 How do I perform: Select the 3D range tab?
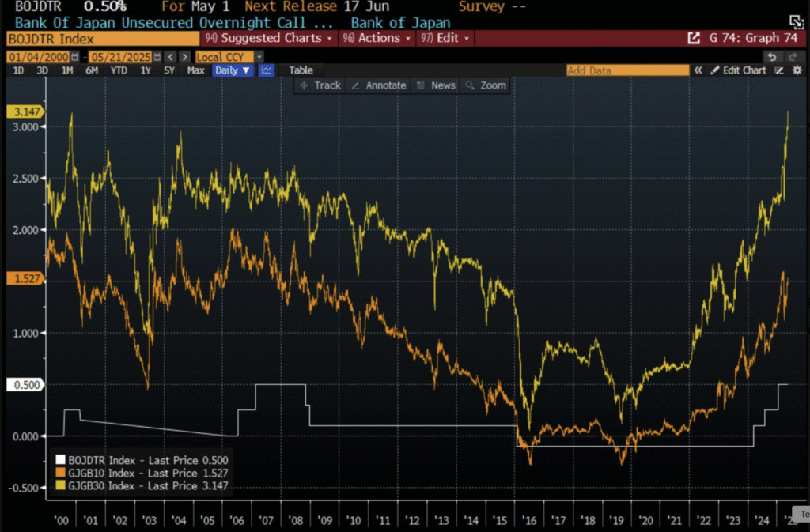(x=43, y=70)
